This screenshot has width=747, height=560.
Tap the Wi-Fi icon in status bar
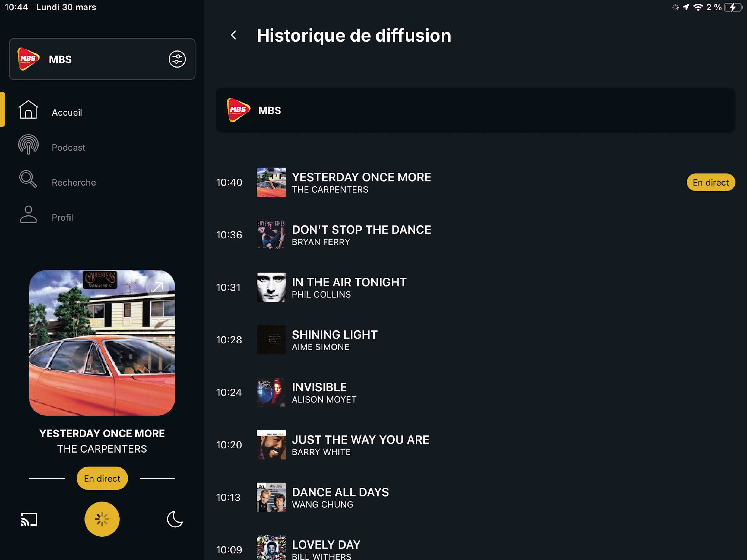click(698, 7)
